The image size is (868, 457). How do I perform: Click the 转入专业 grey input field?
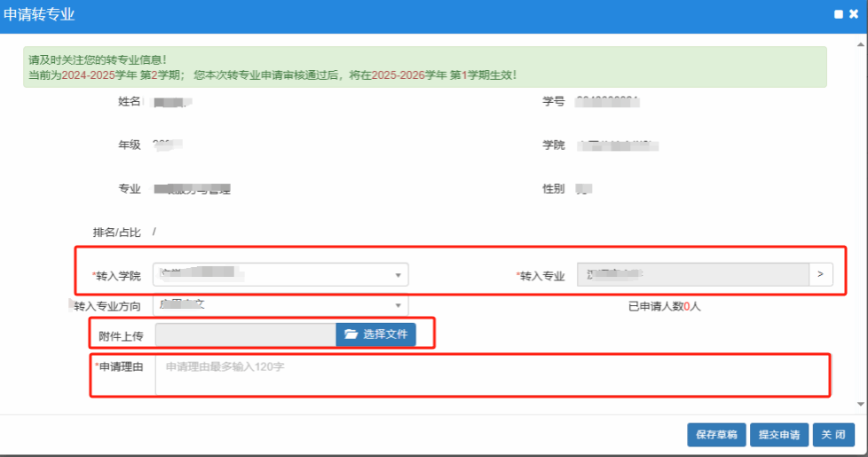692,274
